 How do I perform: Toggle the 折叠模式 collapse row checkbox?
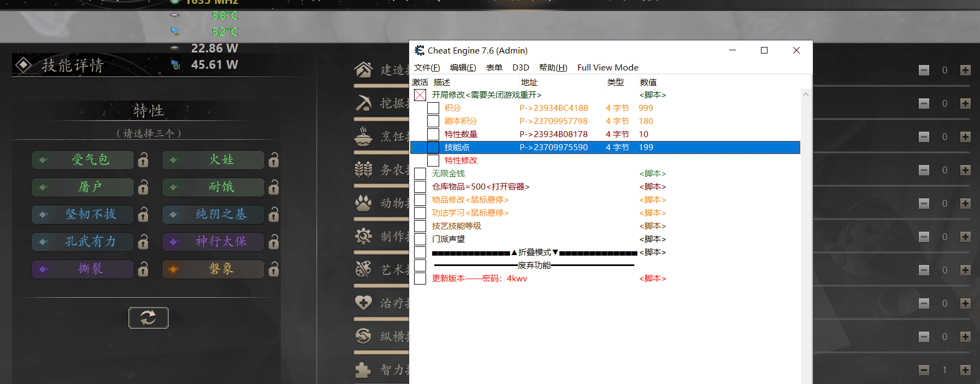point(420,252)
